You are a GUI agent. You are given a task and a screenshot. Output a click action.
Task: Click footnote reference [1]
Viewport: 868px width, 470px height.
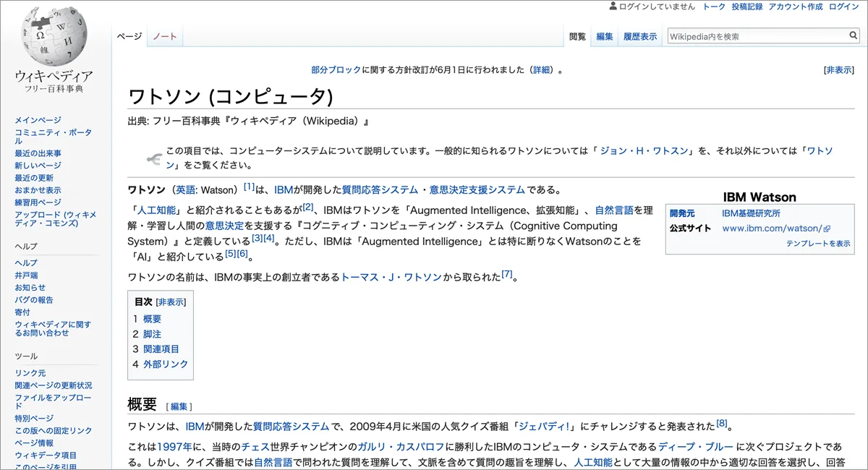pyautogui.click(x=249, y=187)
